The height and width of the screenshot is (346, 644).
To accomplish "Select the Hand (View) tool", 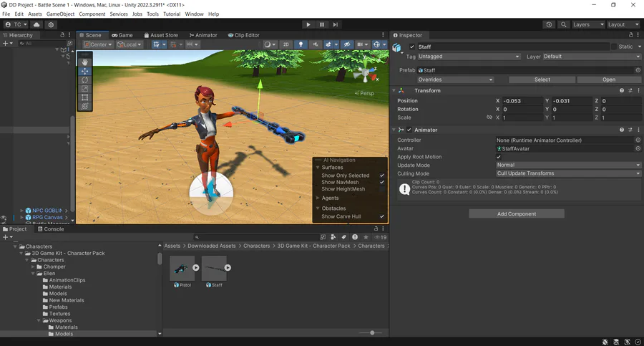I will click(85, 62).
